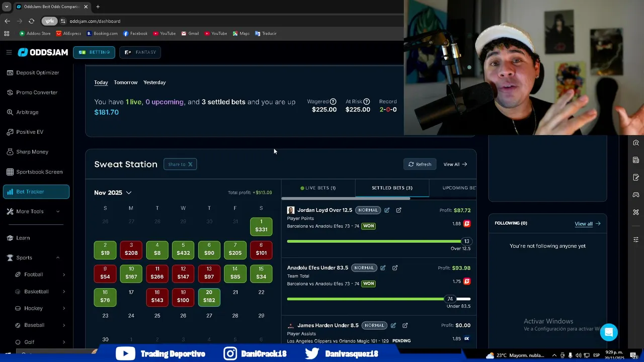Switch to Fantasy mode
Image resolution: width=644 pixels, height=362 pixels.
[140, 52]
